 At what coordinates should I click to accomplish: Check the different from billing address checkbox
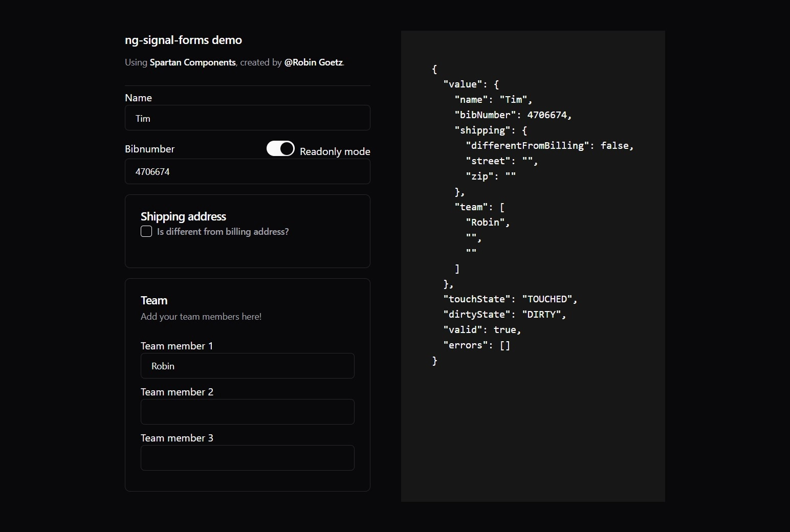[146, 231]
